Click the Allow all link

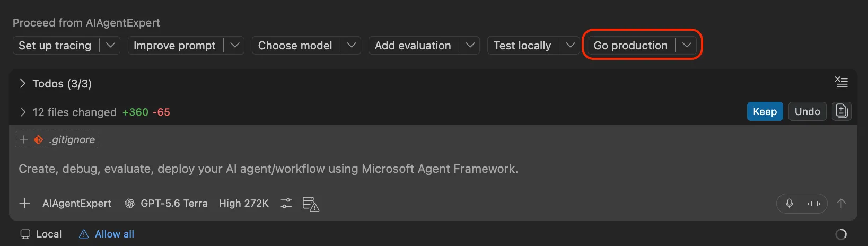click(107, 234)
